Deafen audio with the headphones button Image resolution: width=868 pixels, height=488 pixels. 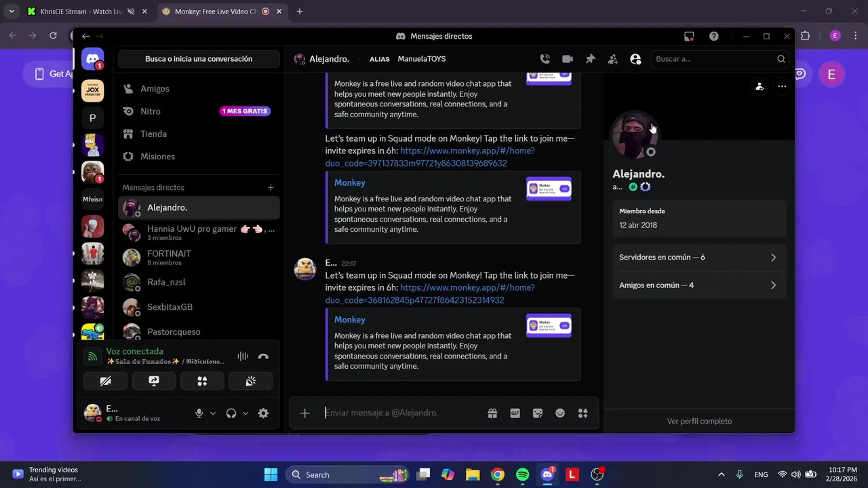click(x=231, y=413)
